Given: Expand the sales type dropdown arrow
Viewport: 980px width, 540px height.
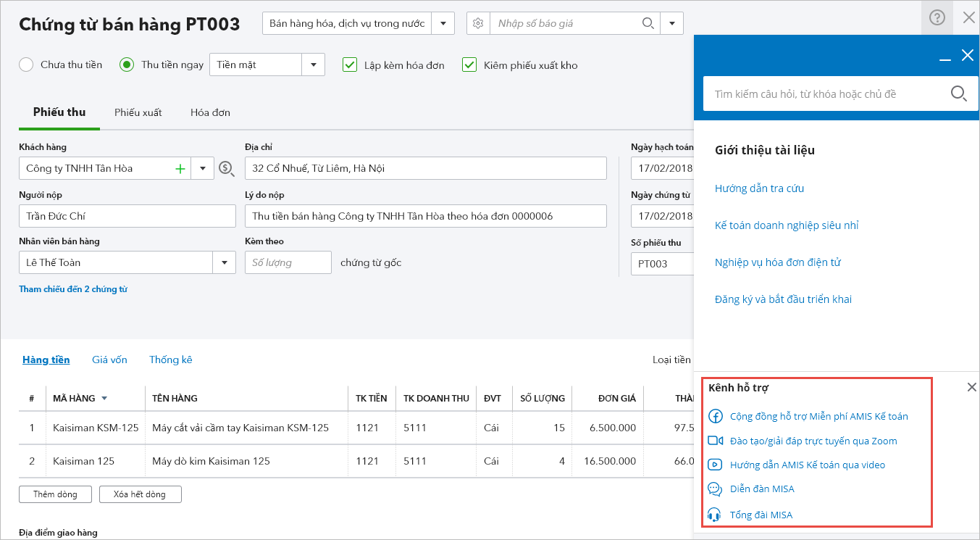Looking at the screenshot, I should pos(443,23).
